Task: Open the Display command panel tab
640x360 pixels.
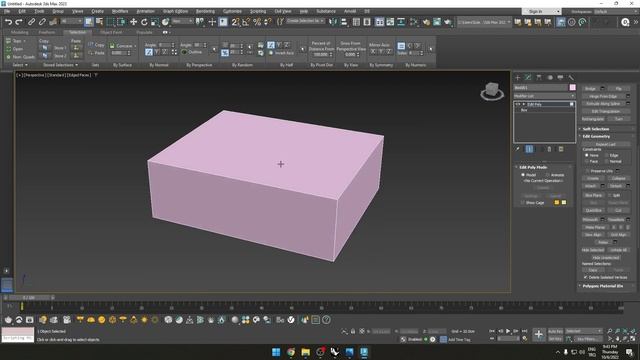Action: pos(560,77)
